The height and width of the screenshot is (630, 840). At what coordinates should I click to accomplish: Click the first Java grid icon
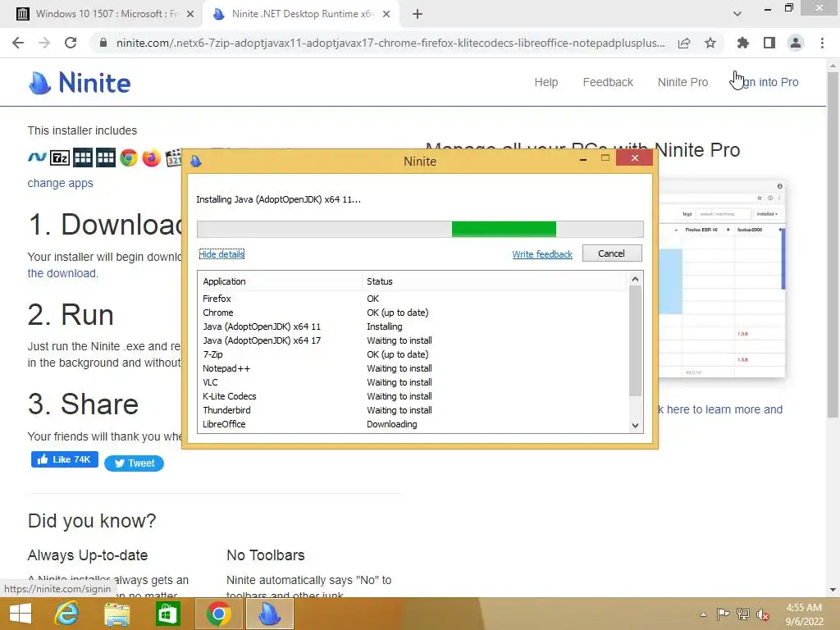point(83,158)
